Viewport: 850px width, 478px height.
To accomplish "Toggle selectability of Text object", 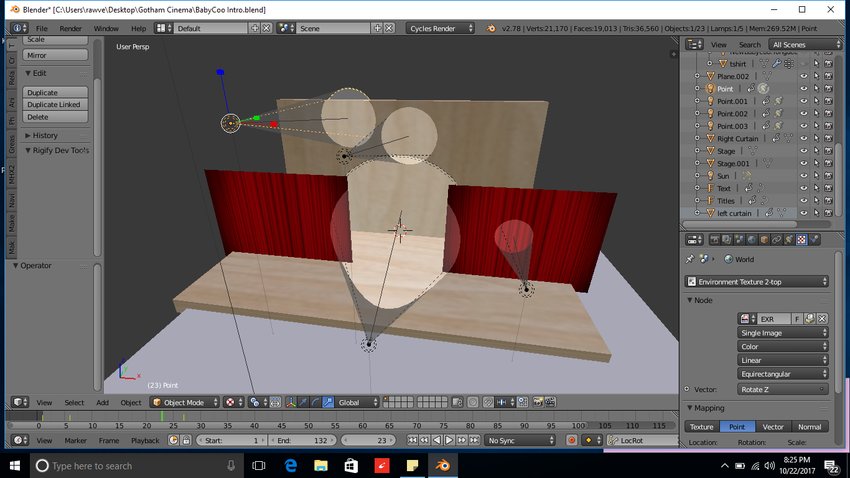I will 816,189.
